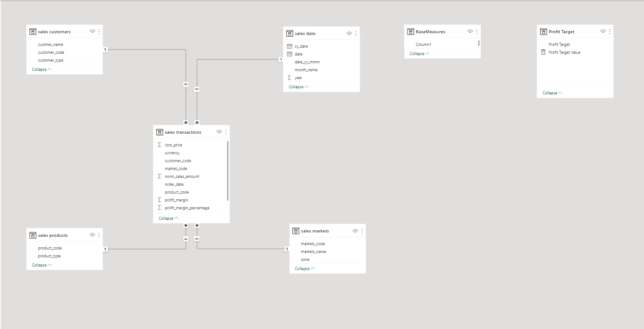Open more options menu for sales customers

click(99, 31)
